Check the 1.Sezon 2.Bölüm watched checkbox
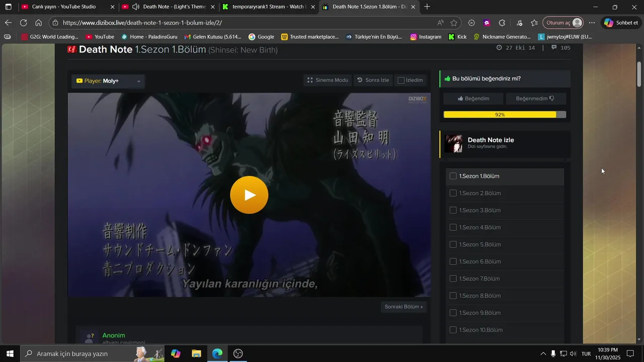644x362 pixels. point(453,193)
